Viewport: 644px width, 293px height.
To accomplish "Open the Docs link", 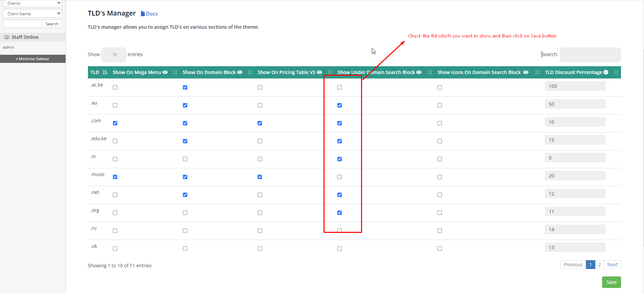I will point(149,14).
